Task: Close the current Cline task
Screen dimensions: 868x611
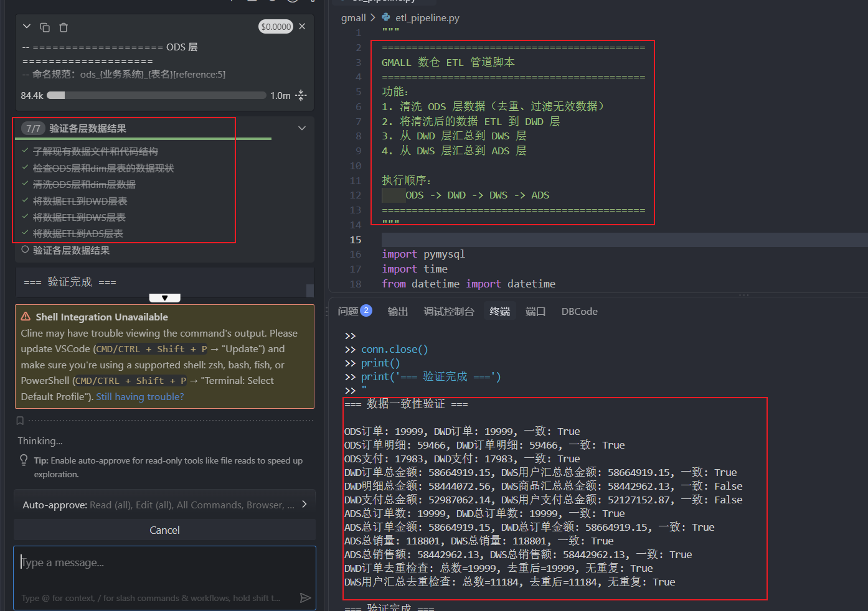Action: click(x=302, y=26)
